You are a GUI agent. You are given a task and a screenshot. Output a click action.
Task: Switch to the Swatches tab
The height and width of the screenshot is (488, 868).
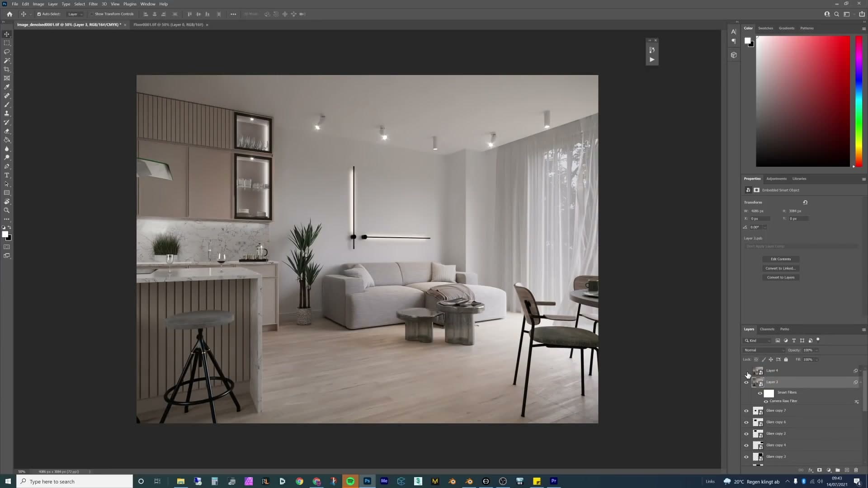(765, 28)
